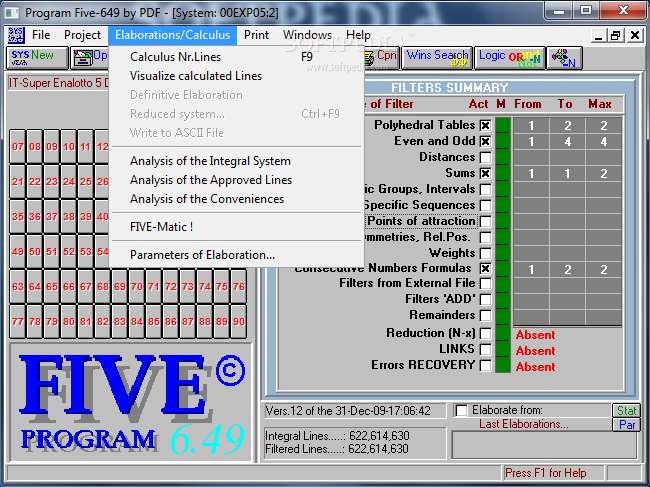Screen dimensions: 650x487
Task: Click the IT-Super Enalotto system label
Action: [x=58, y=83]
